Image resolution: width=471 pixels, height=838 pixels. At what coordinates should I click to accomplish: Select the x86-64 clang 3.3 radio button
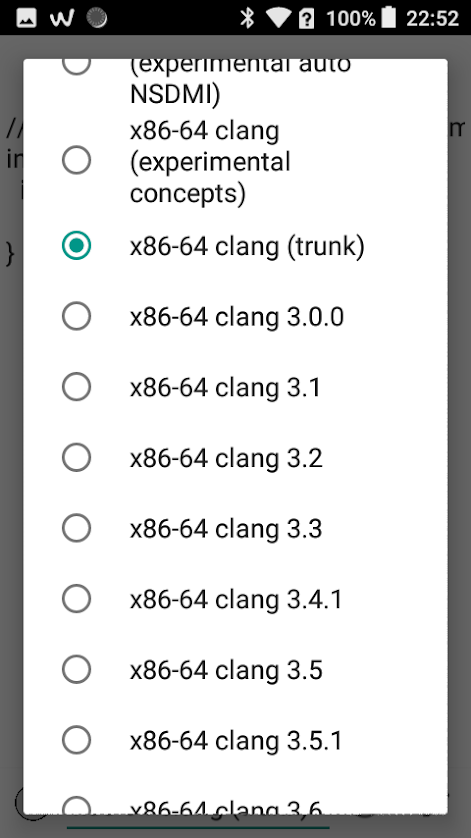click(x=76, y=528)
